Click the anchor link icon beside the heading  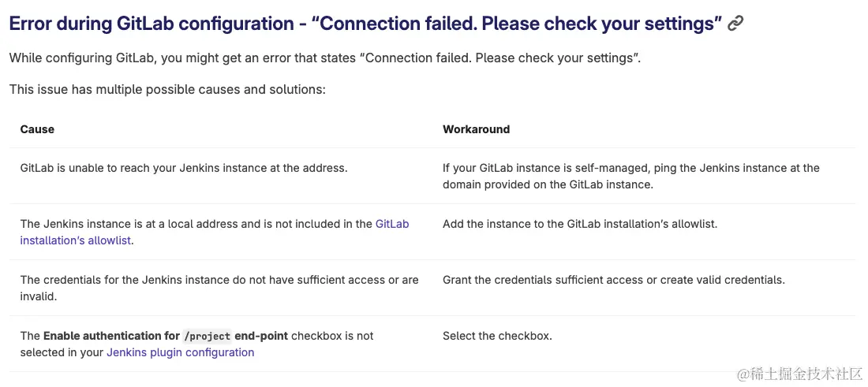click(735, 24)
